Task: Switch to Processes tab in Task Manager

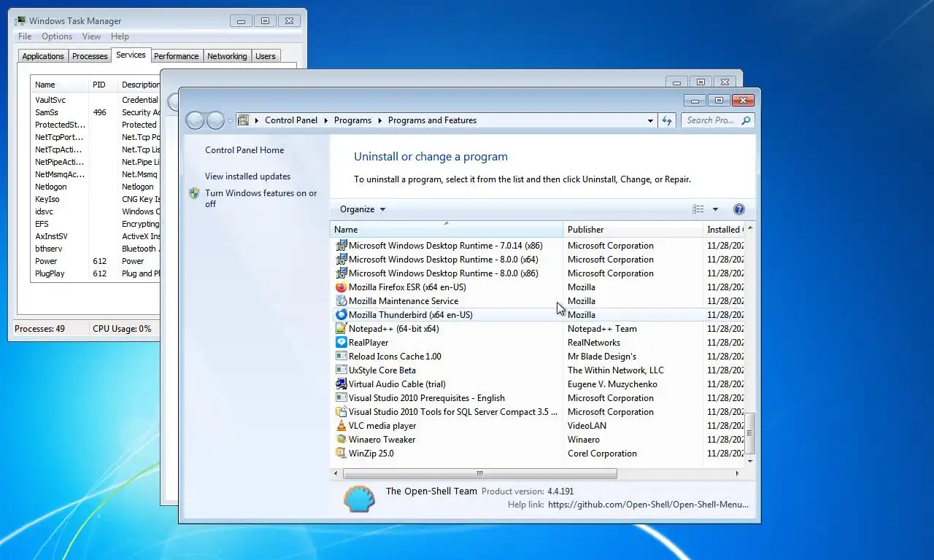Action: (90, 56)
